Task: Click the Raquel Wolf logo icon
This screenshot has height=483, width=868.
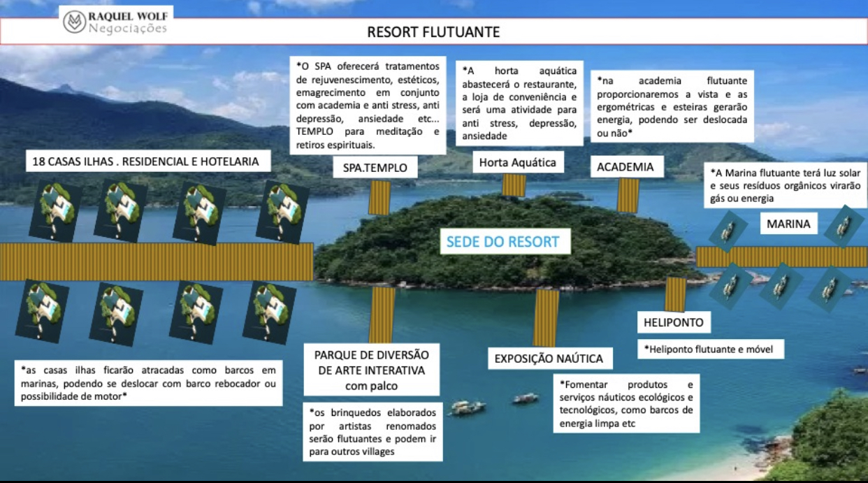Action: 73,20
